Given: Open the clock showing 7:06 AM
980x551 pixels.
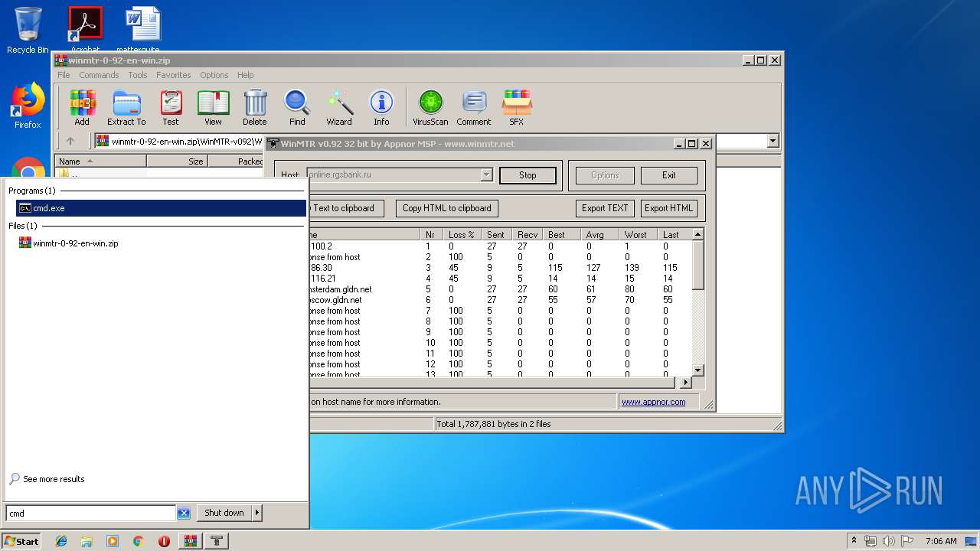Looking at the screenshot, I should [941, 541].
